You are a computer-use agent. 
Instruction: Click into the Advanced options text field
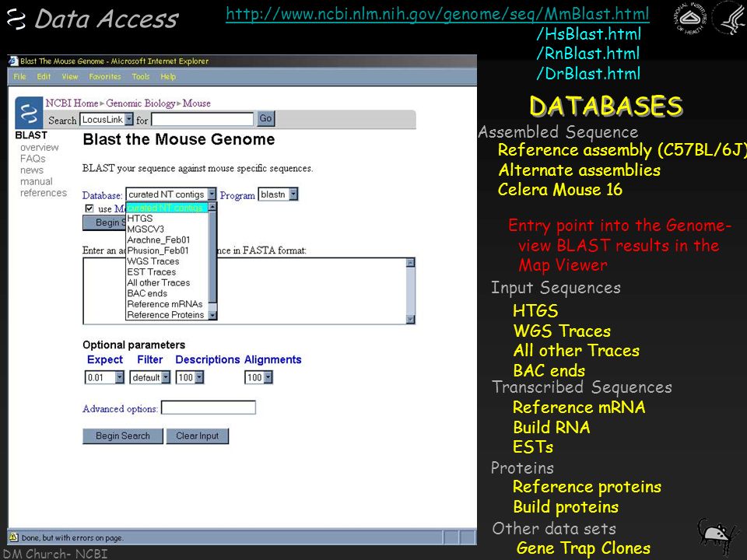tap(209, 408)
